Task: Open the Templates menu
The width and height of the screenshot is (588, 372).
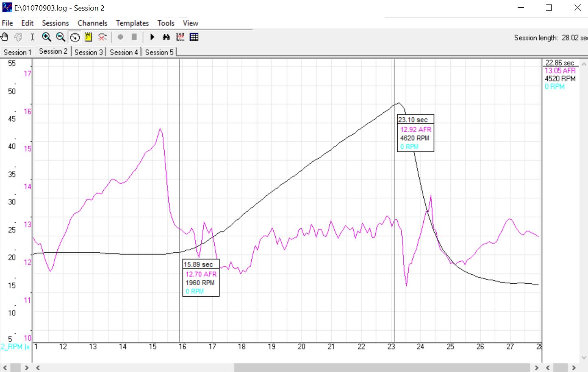Action: [132, 23]
